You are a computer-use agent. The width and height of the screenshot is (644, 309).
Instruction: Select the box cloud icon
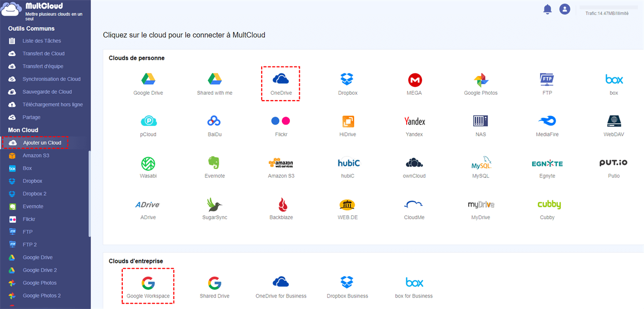point(614,79)
